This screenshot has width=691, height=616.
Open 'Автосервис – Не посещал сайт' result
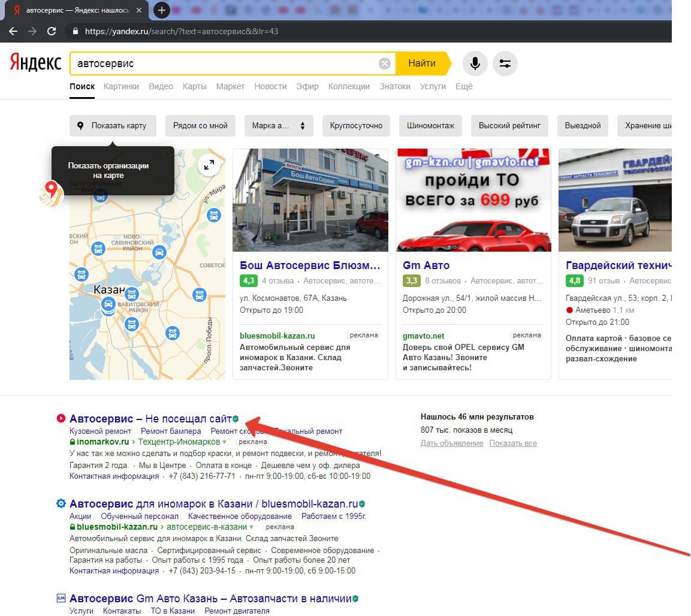point(150,419)
